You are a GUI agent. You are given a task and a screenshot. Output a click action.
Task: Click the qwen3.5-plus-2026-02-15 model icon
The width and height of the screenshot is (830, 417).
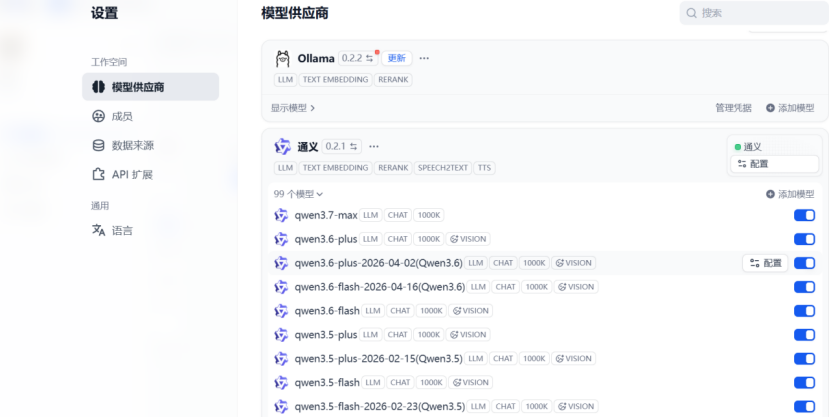281,359
